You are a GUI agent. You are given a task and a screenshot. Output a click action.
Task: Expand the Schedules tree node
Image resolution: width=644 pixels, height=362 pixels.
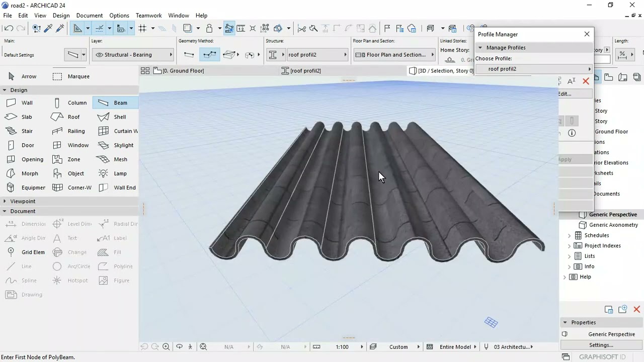(x=570, y=235)
